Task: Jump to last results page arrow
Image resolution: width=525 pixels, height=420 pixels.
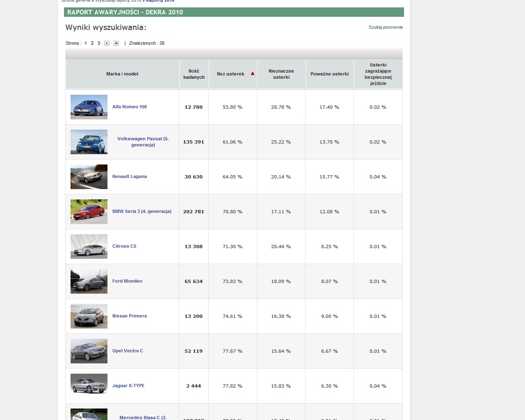Action: 116,43
